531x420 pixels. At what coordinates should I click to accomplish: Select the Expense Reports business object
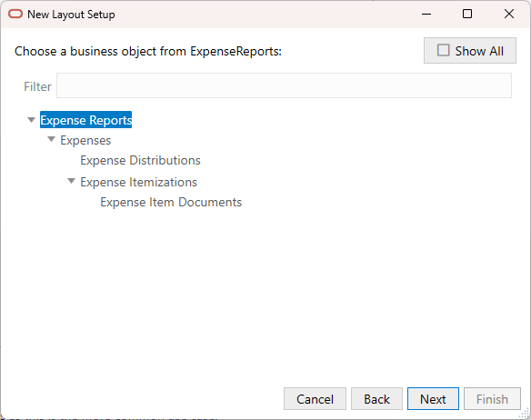click(86, 120)
